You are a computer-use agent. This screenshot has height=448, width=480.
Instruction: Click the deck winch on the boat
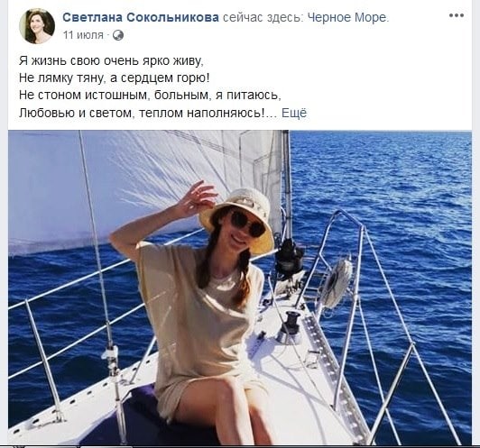pyautogui.click(x=291, y=324)
